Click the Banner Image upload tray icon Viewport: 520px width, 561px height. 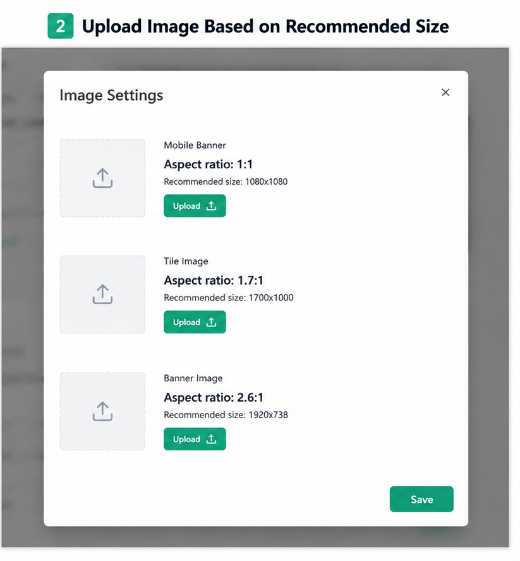(102, 411)
